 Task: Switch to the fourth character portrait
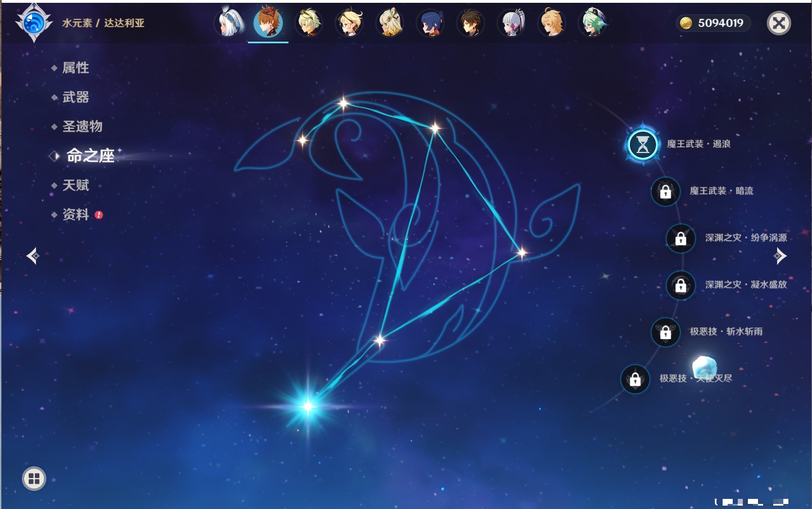pyautogui.click(x=349, y=23)
